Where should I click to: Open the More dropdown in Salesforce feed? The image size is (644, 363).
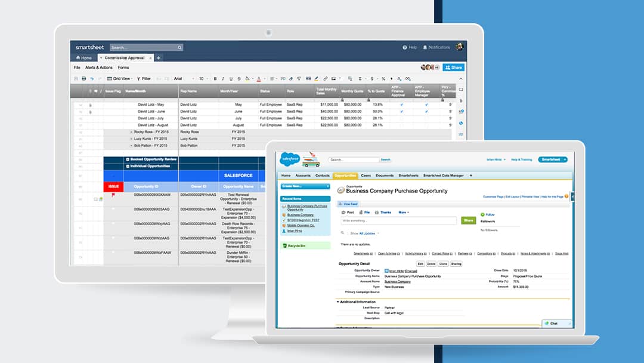click(x=403, y=213)
